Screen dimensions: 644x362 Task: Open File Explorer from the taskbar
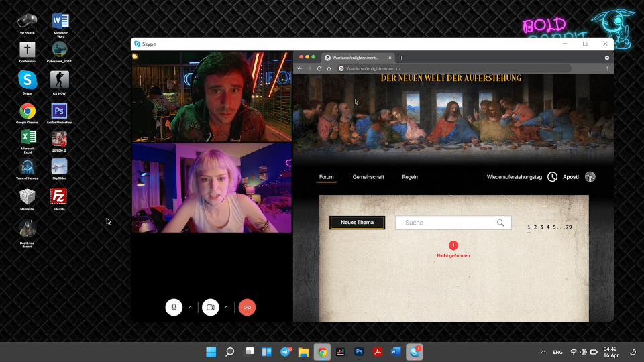pyautogui.click(x=303, y=352)
